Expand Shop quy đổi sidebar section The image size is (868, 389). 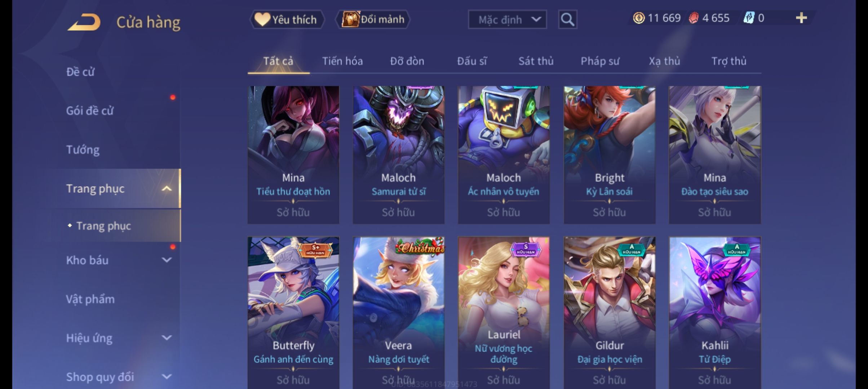pyautogui.click(x=167, y=376)
